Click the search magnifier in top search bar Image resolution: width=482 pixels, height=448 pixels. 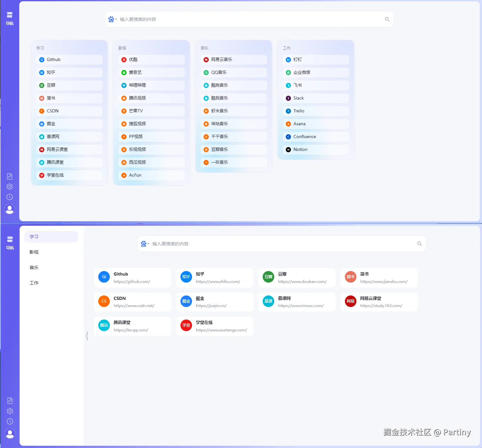point(387,19)
